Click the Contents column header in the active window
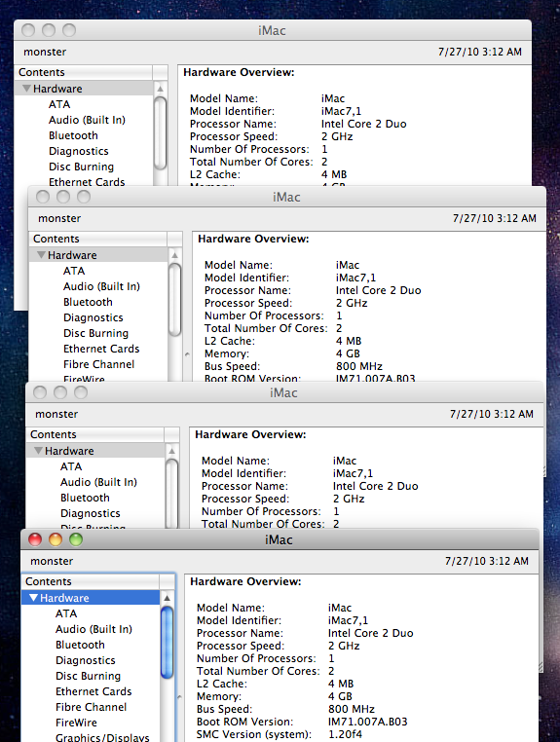560x742 pixels. 91,581
